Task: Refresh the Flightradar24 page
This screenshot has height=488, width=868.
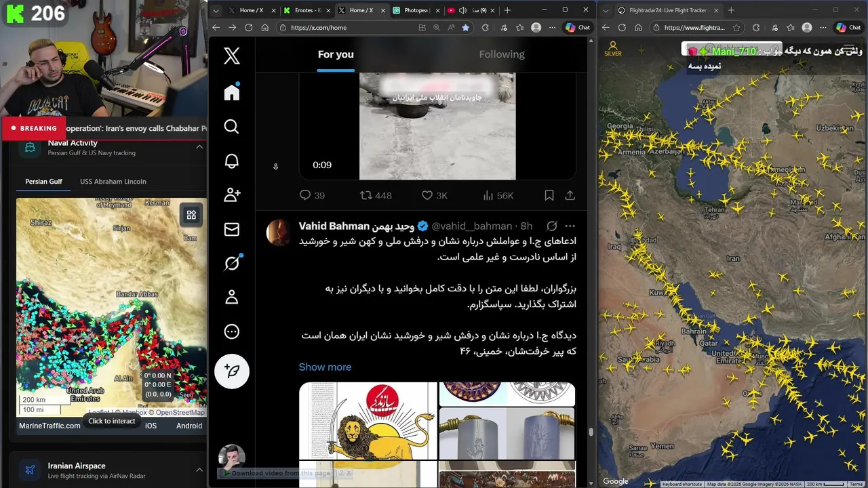Action: coord(622,28)
